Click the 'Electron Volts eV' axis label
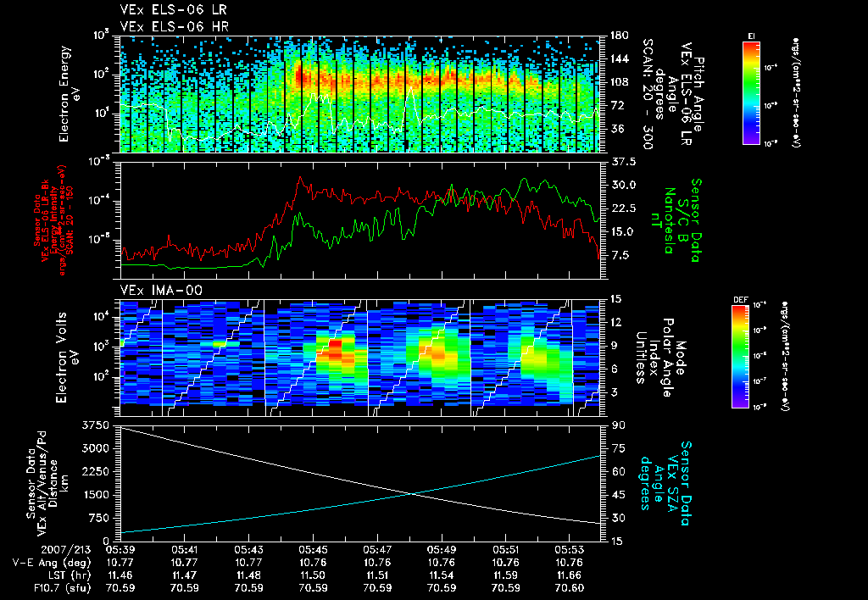Screen dimensions: 868x600 (x=66, y=358)
